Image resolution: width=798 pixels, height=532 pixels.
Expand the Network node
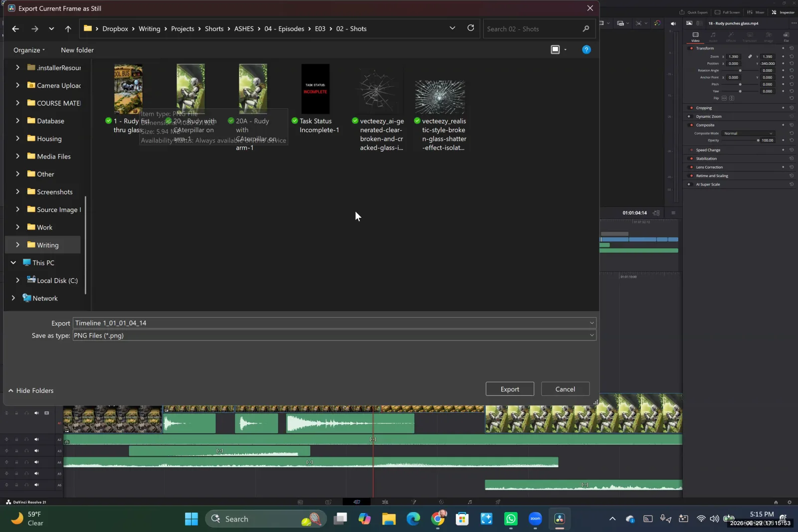(x=13, y=298)
